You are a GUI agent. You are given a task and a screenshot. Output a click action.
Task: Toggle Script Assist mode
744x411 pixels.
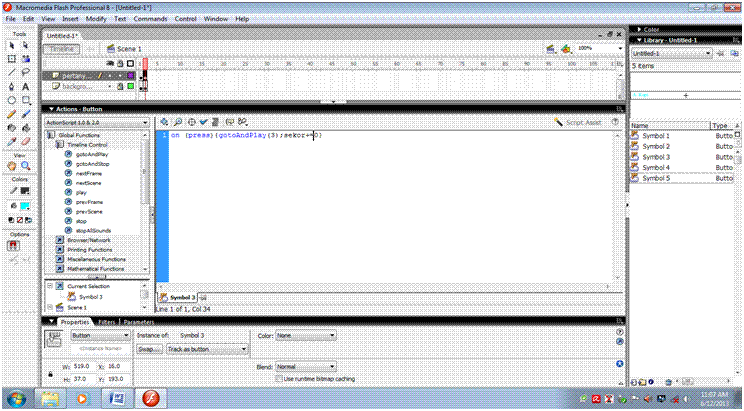[578, 122]
